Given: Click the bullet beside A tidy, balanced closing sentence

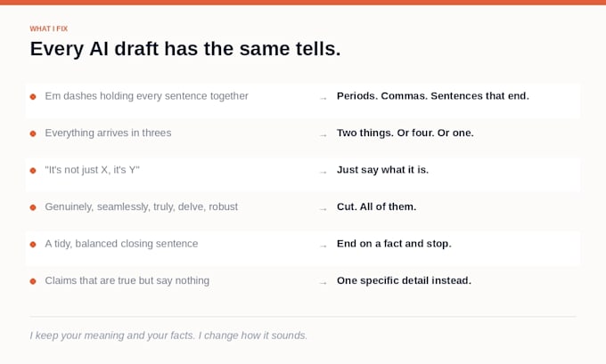Looking at the screenshot, I should pyautogui.click(x=33, y=245).
